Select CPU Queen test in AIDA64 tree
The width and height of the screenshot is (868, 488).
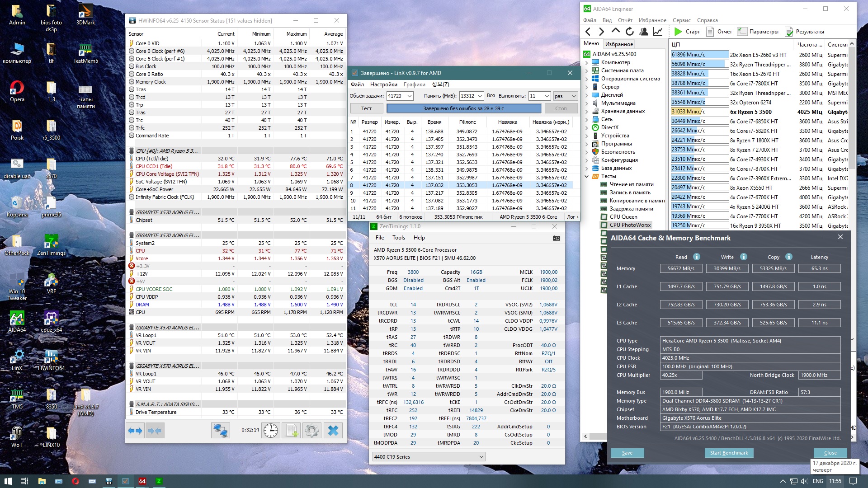click(623, 217)
